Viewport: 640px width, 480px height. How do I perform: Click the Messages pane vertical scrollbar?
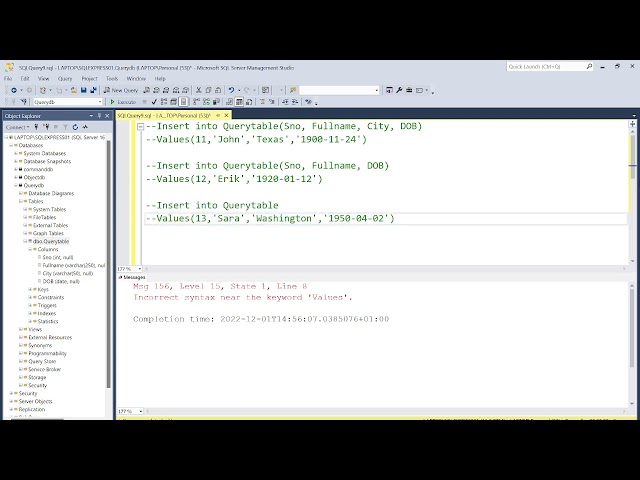pyautogui.click(x=632, y=327)
